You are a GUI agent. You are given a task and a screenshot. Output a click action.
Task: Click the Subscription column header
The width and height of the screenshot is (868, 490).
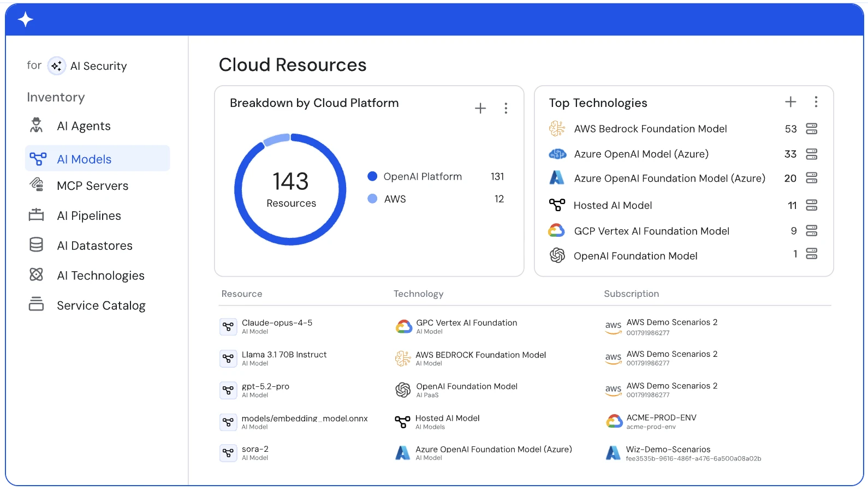[x=631, y=294]
